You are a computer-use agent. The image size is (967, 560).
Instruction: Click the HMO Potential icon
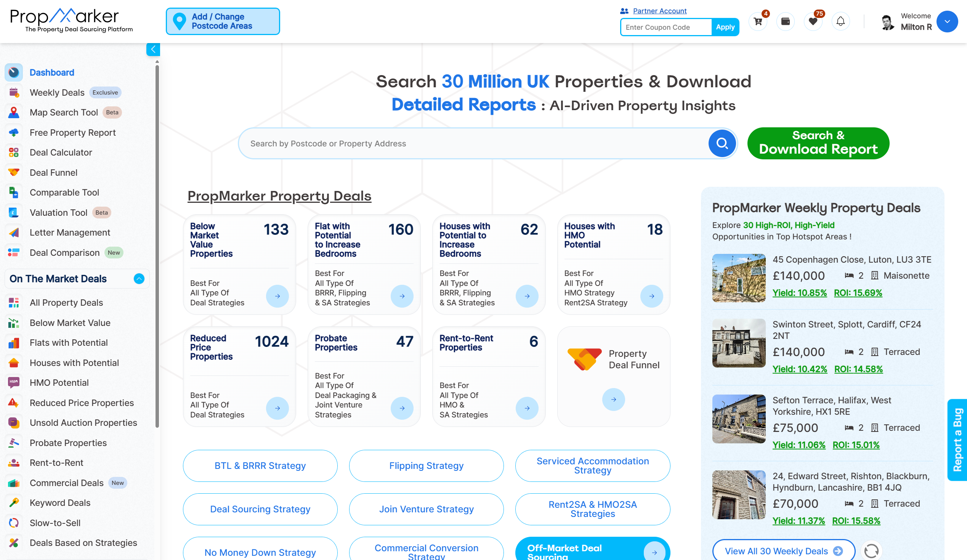click(14, 383)
